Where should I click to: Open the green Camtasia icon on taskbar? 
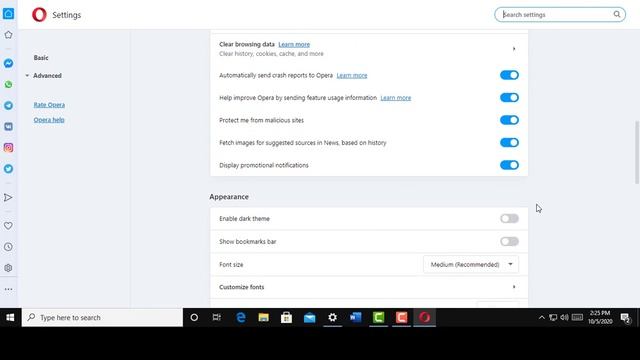pyautogui.click(x=378, y=318)
